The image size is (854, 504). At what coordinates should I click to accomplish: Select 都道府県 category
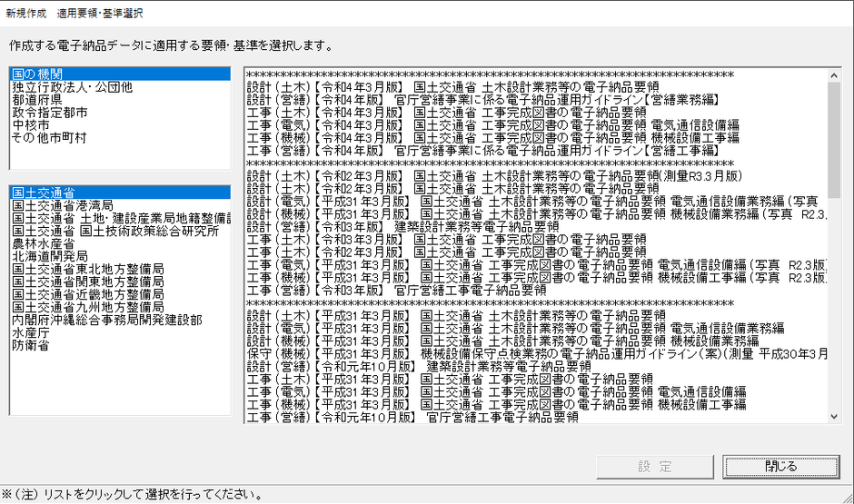[x=120, y=100]
